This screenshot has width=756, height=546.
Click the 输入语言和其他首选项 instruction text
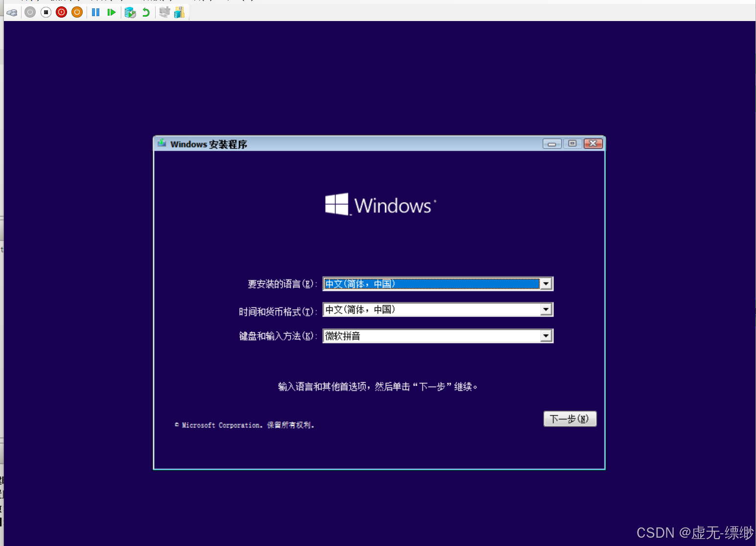coord(378,387)
